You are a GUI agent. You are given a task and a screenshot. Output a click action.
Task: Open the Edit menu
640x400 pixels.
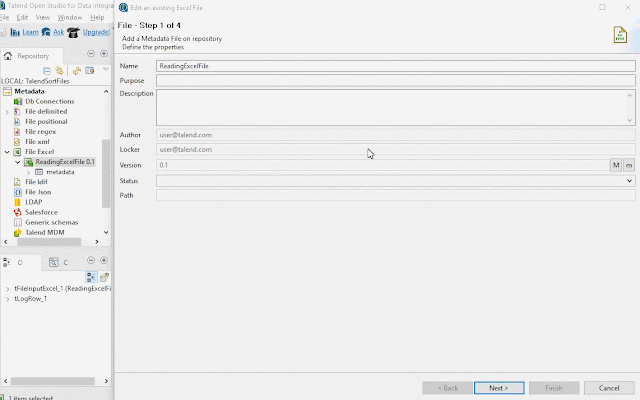click(22, 18)
